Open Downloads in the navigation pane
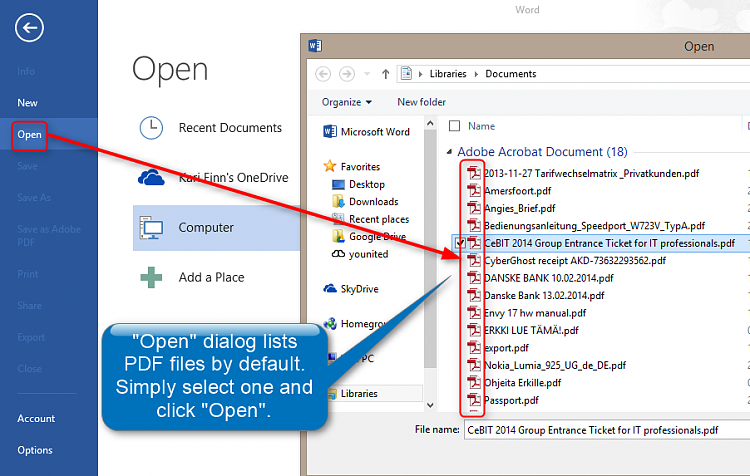Image resolution: width=750 pixels, height=476 pixels. pos(365,202)
